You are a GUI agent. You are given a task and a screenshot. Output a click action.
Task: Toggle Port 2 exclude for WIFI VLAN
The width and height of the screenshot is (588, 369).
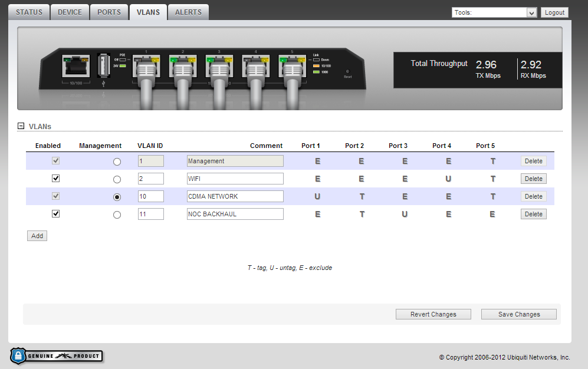point(362,179)
